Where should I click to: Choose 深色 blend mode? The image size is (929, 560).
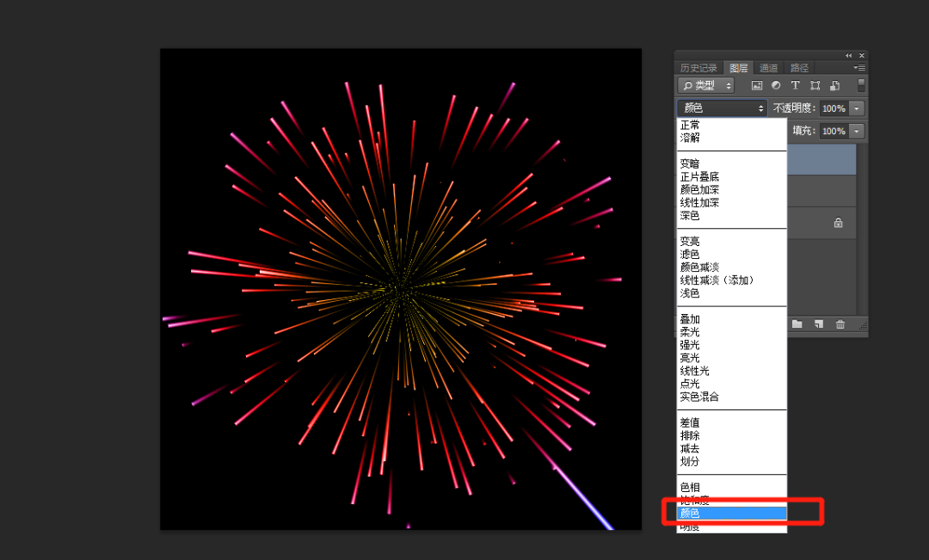(x=732, y=216)
